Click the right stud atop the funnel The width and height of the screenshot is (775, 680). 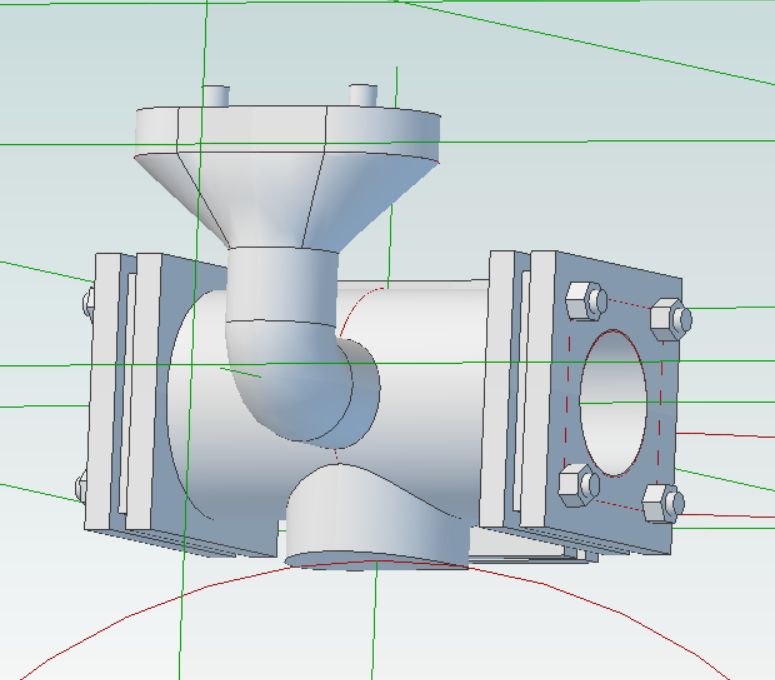coord(362,96)
